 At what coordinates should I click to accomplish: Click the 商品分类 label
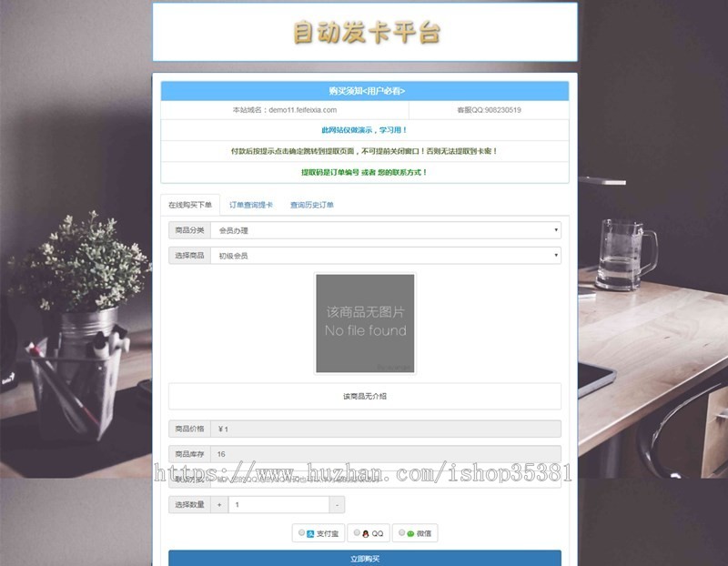(189, 230)
